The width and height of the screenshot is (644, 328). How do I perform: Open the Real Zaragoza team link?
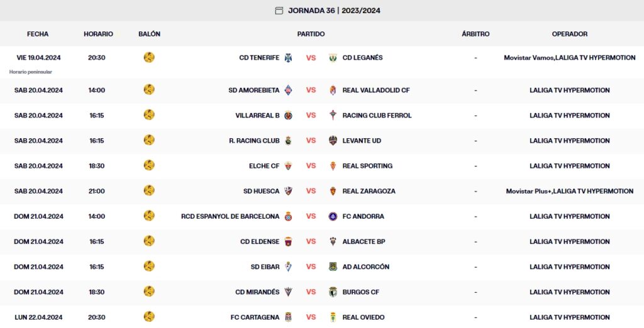click(x=369, y=191)
